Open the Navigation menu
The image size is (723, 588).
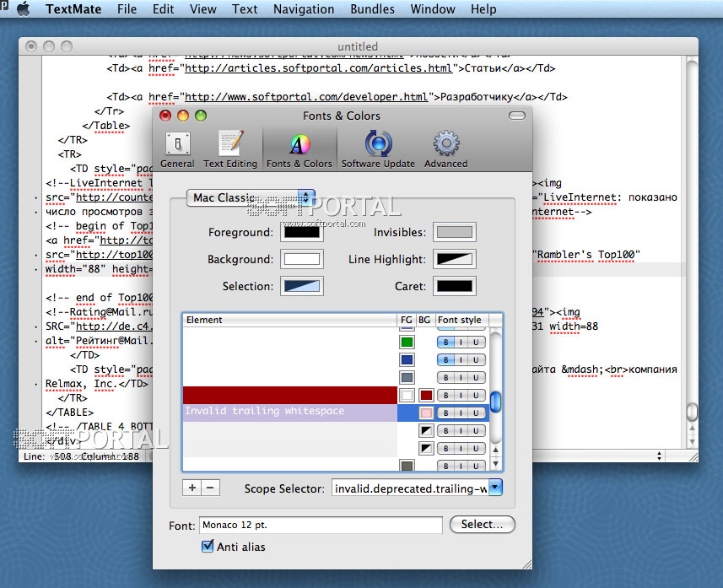pyautogui.click(x=304, y=9)
